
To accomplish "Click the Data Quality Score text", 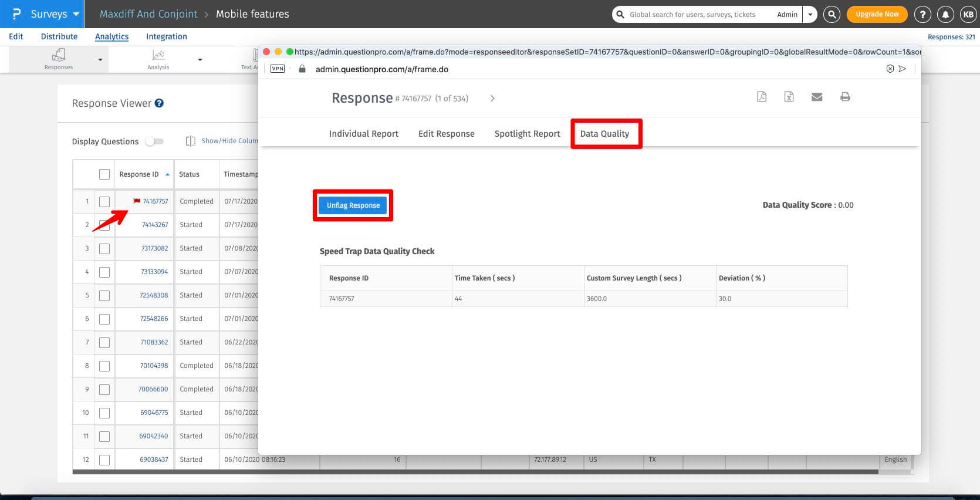I will (x=808, y=205).
